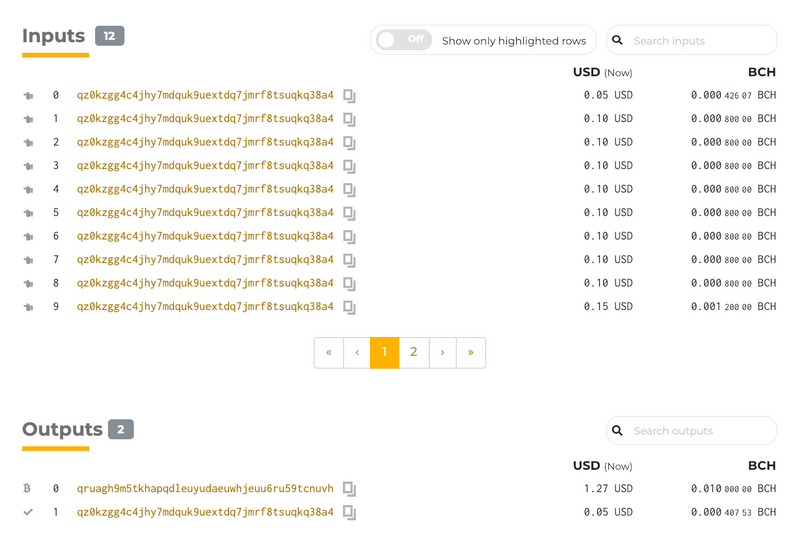The width and height of the screenshot is (800, 542).
Task: Go to the previous inputs page
Action: [x=357, y=353]
